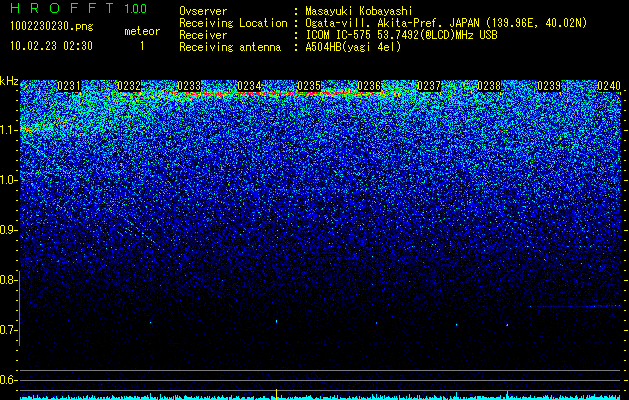This screenshot has height=400, width=629.
Task: Click the Receiving antenna field label
Action: pyautogui.click(x=230, y=47)
